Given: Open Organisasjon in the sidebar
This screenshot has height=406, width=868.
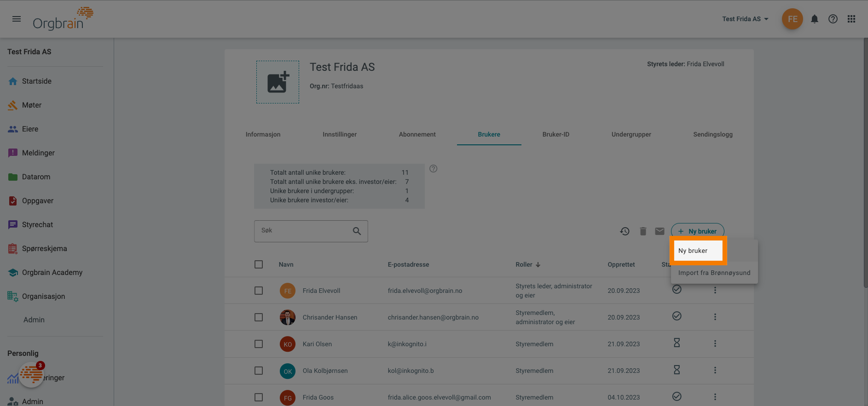Looking at the screenshot, I should 43,296.
